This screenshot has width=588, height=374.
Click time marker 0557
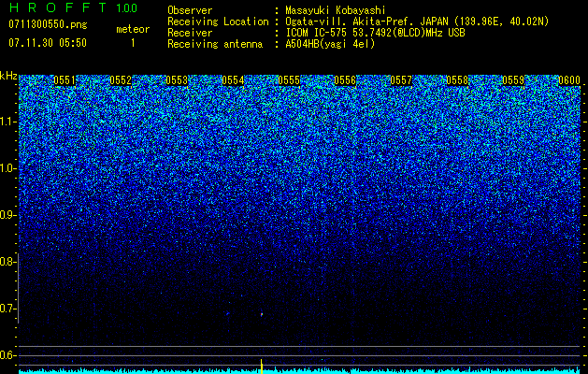(401, 80)
